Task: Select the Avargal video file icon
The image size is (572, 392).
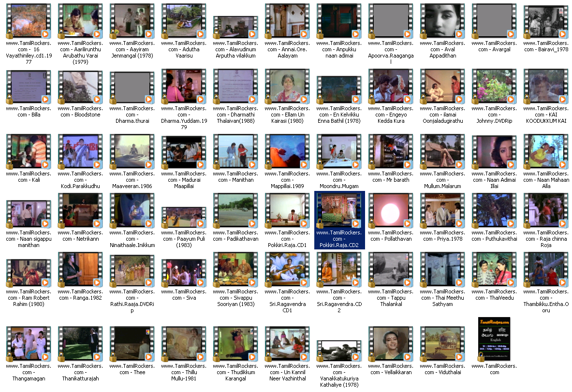Action: pyautogui.click(x=494, y=21)
